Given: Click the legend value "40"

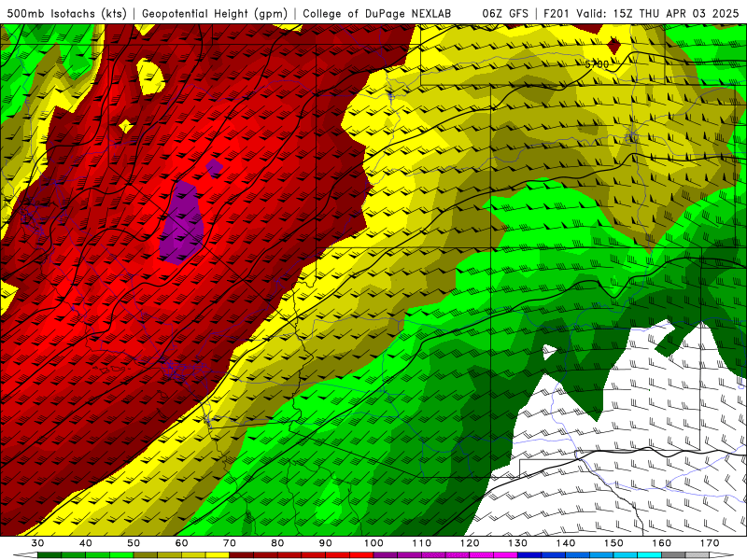Looking at the screenshot, I should (x=86, y=543).
